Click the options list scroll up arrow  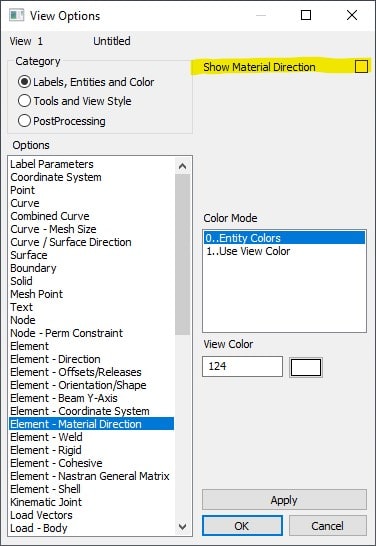[x=182, y=166]
